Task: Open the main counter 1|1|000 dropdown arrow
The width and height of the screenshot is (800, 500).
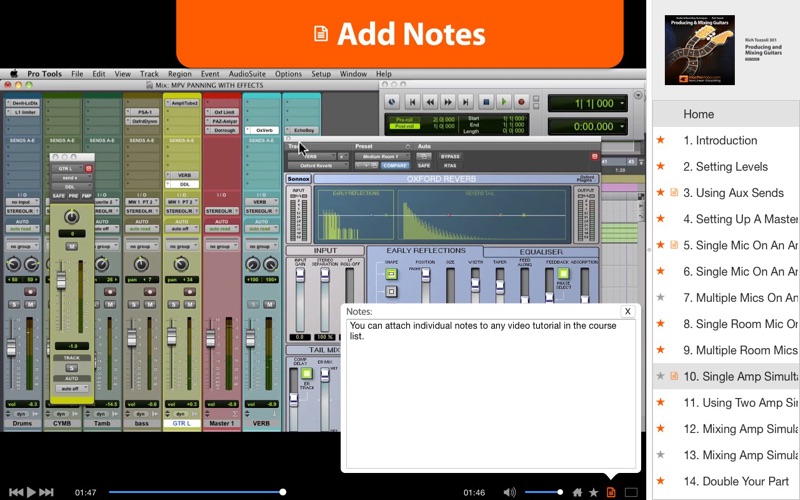Action: click(x=622, y=103)
